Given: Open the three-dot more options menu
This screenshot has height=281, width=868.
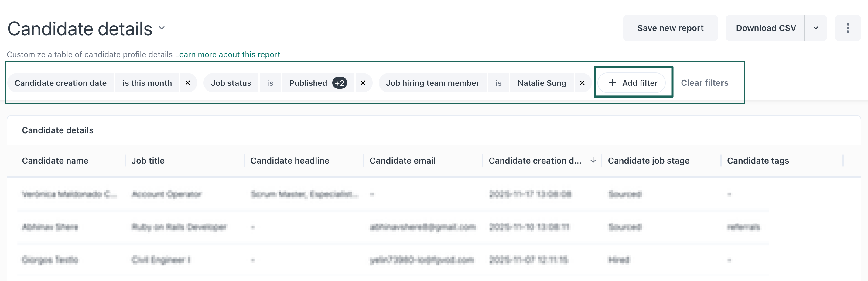Looking at the screenshot, I should click(x=847, y=28).
